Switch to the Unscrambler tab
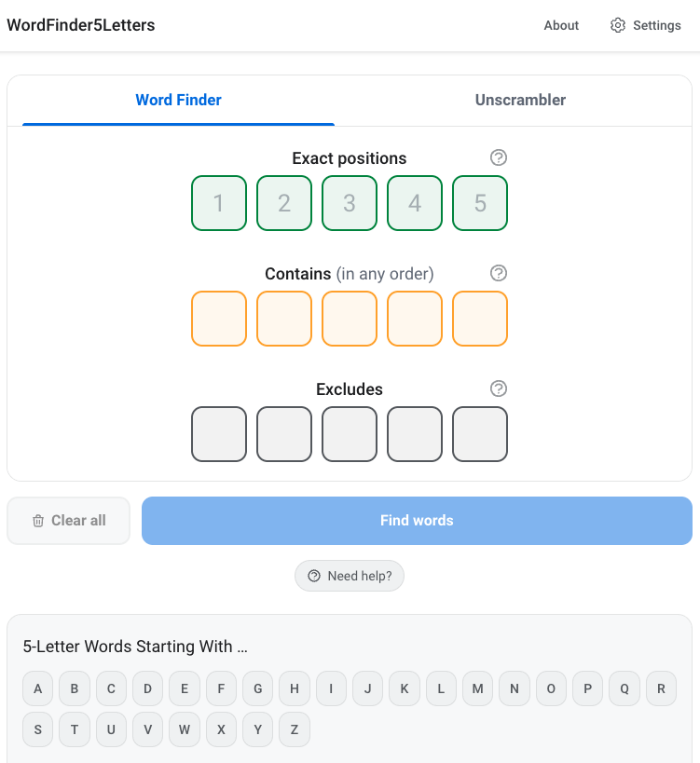This screenshot has width=700, height=763. pos(520,100)
